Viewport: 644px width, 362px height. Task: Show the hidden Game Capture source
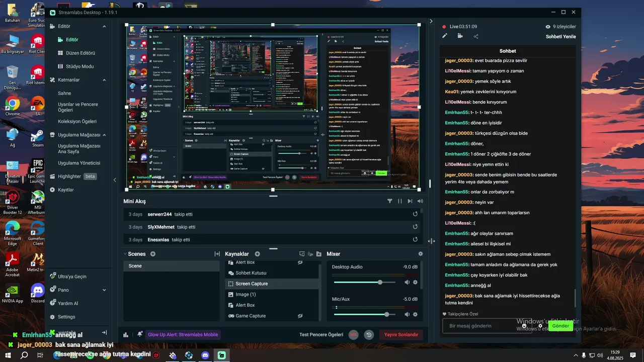300,316
